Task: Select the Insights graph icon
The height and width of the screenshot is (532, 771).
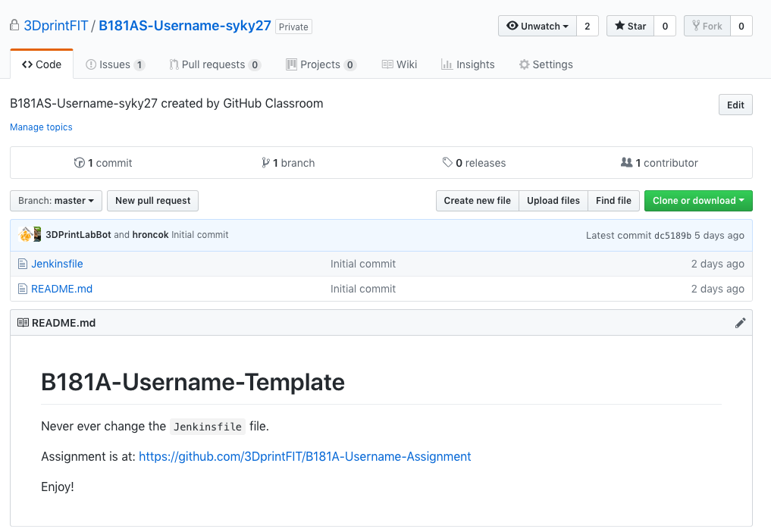Action: (x=447, y=64)
